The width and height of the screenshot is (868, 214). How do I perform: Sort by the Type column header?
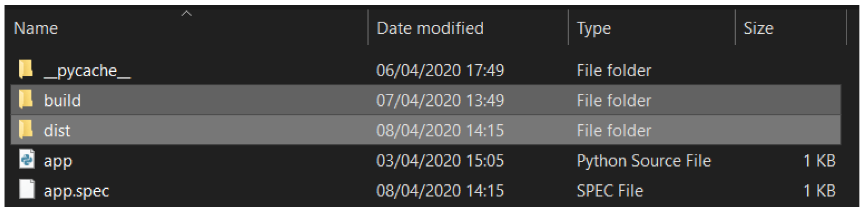[594, 28]
